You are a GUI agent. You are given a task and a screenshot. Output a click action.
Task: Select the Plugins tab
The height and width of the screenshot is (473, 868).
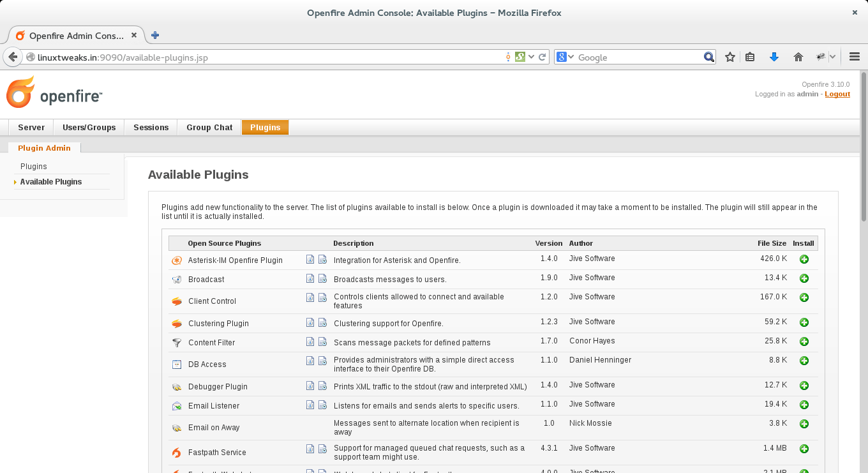[x=266, y=128]
